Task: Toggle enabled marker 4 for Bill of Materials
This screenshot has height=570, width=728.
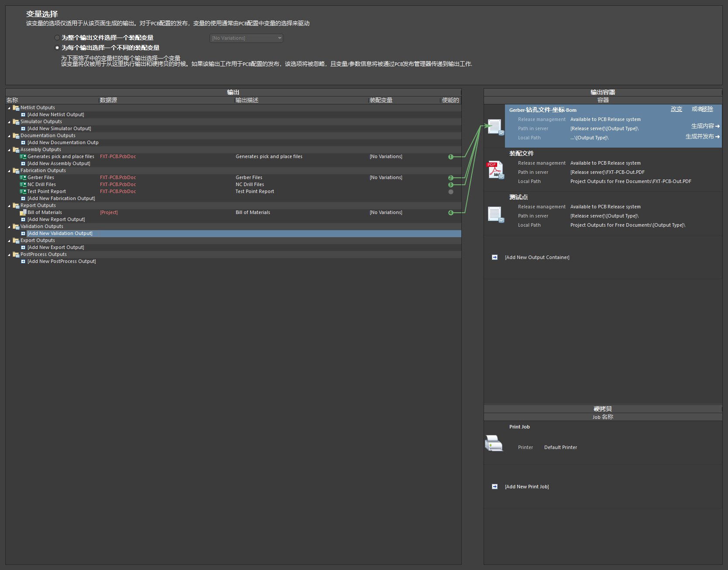Action: 451,213
